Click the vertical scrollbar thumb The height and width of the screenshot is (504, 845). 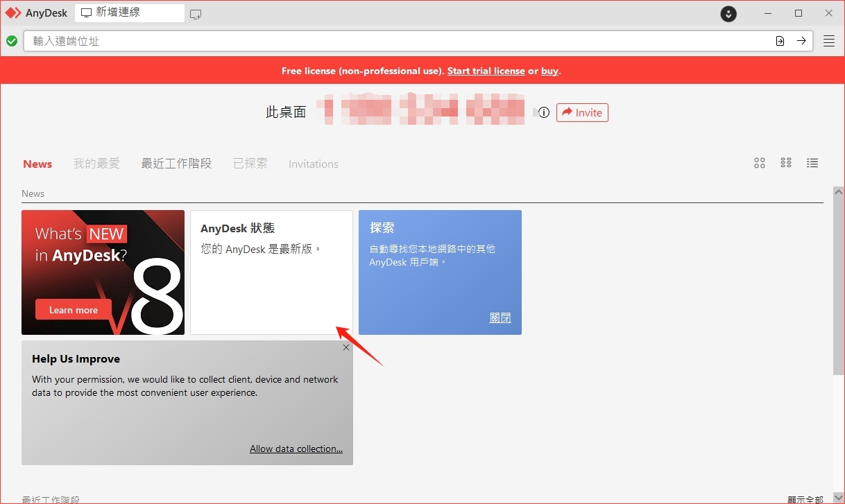[839, 287]
